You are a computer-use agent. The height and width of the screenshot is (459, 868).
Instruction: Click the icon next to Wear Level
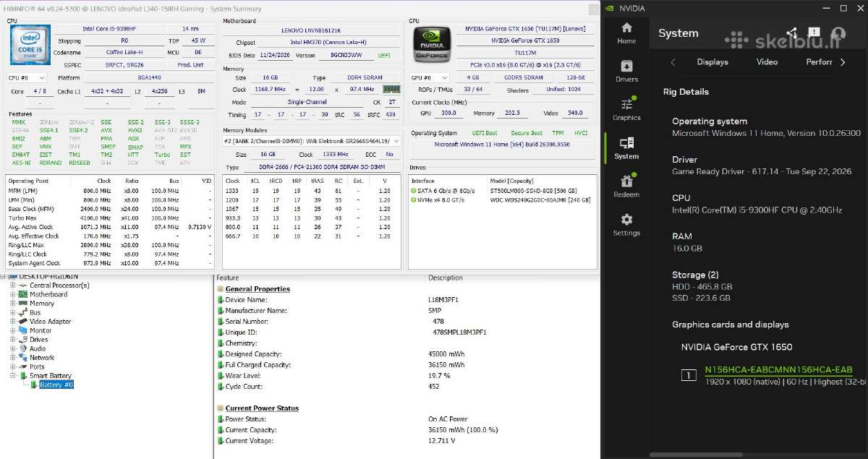click(220, 376)
